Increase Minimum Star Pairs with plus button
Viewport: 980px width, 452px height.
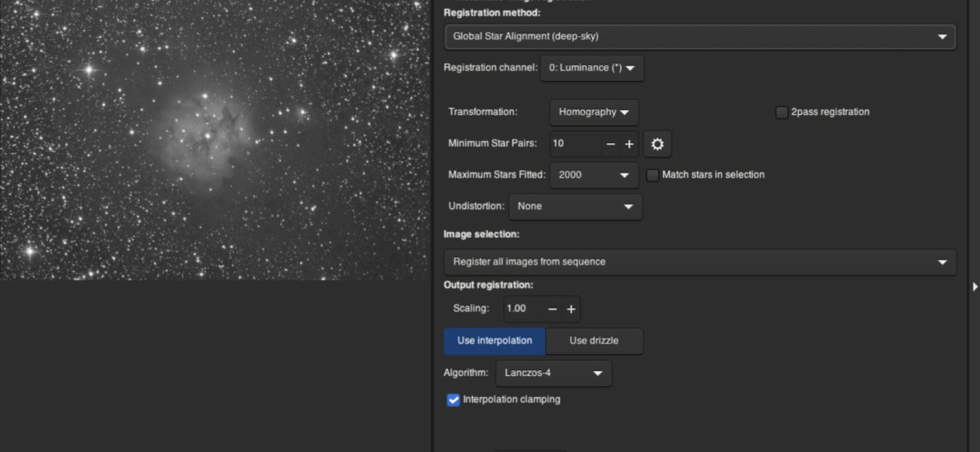click(629, 144)
